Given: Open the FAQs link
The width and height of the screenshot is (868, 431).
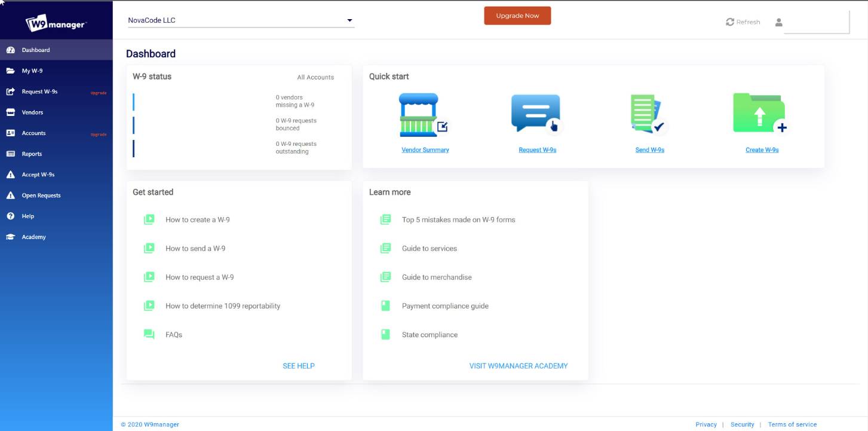Looking at the screenshot, I should (x=174, y=335).
